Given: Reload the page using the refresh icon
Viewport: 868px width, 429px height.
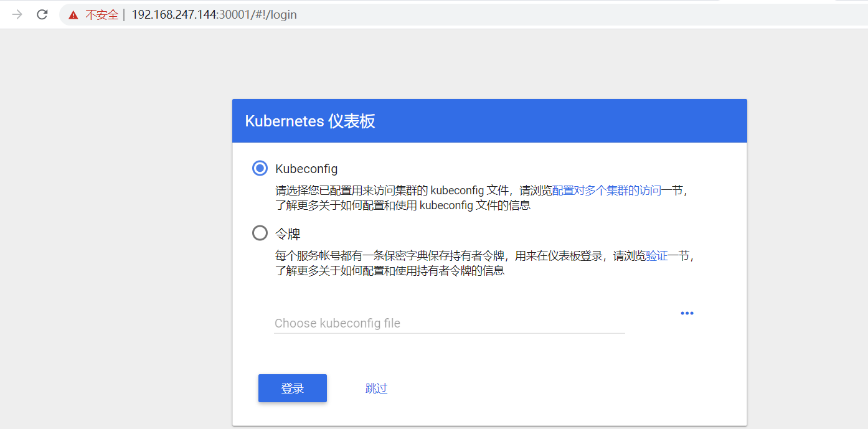Looking at the screenshot, I should [42, 14].
